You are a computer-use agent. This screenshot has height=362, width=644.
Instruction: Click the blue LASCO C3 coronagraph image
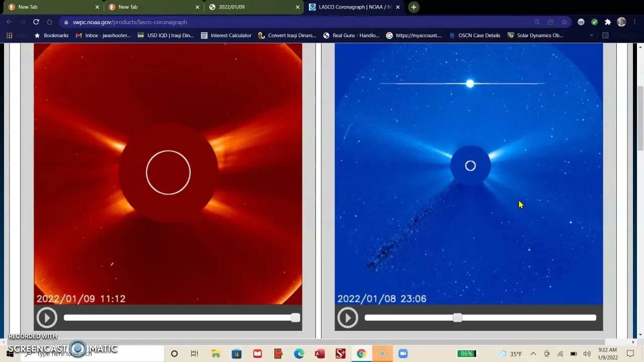click(x=469, y=173)
